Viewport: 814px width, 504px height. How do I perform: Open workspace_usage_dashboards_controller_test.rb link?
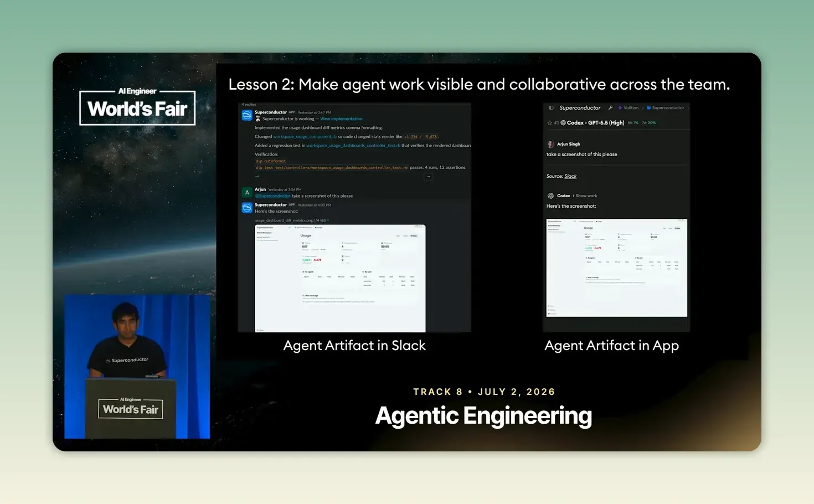[353, 145]
